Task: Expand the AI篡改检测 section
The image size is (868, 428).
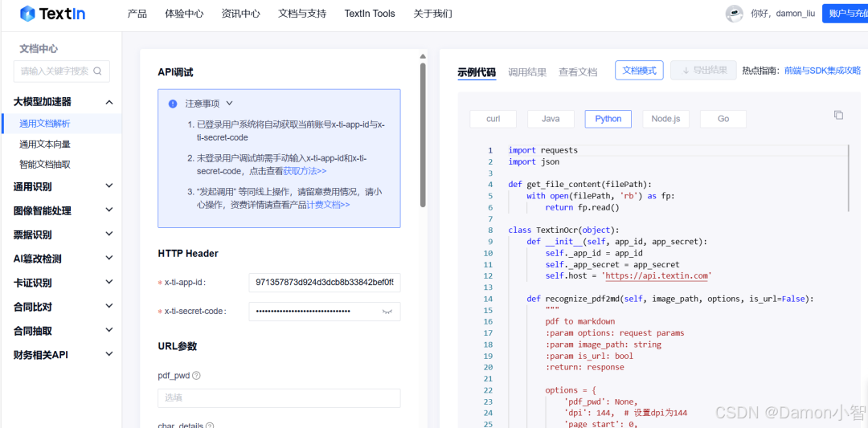Action: 109,259
